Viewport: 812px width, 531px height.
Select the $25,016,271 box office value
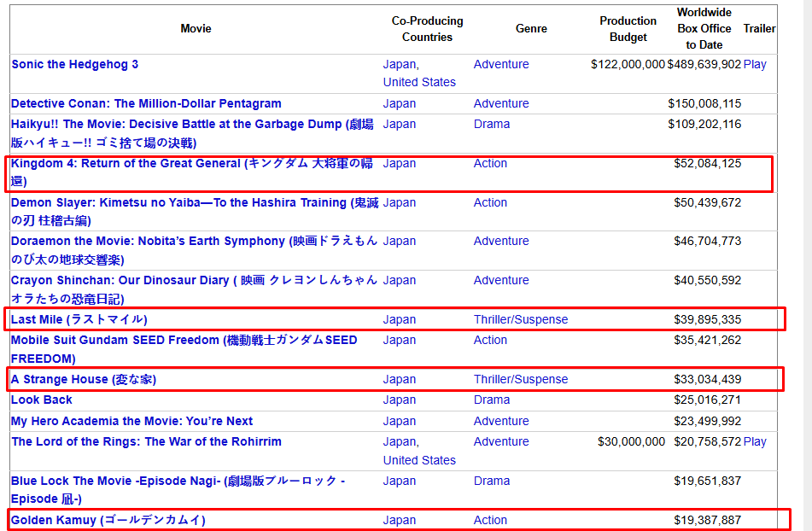707,400
